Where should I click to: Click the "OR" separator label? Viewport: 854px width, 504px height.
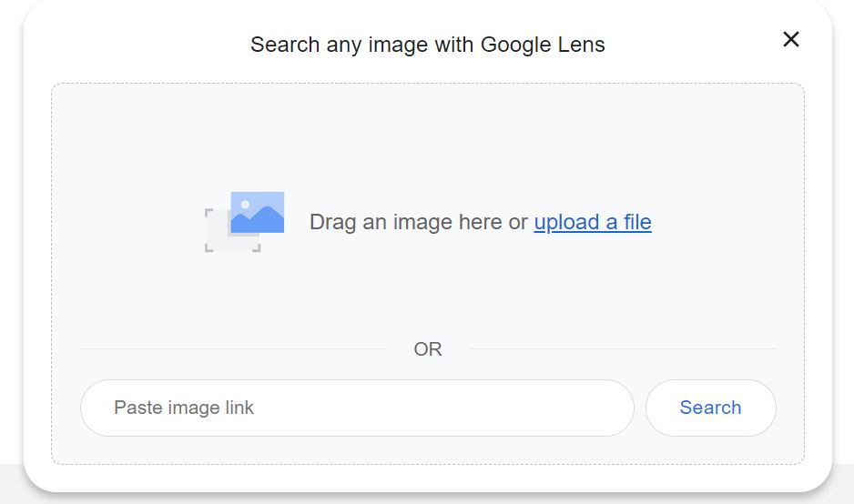pyautogui.click(x=428, y=348)
